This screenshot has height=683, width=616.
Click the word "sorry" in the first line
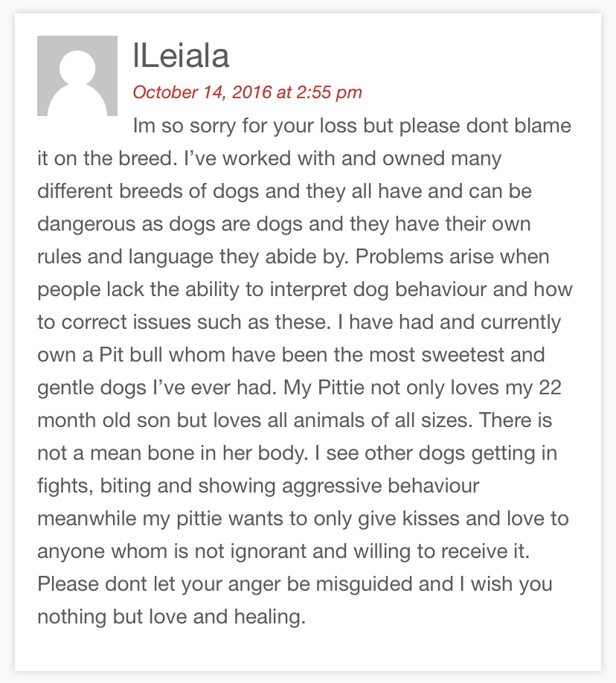[x=212, y=126]
